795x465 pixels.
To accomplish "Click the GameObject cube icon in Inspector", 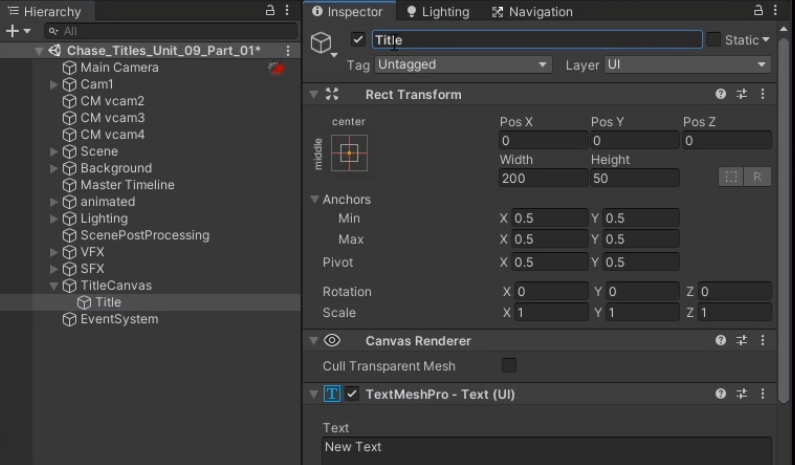I will [x=321, y=42].
